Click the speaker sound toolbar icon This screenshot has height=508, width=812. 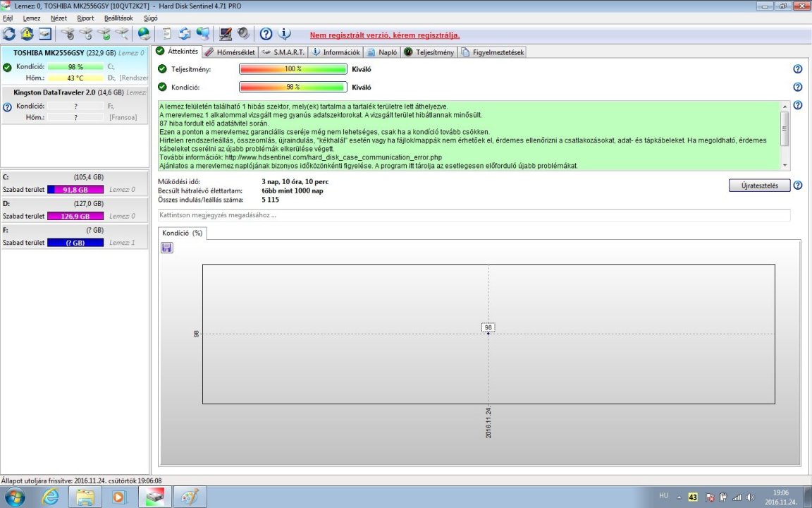pyautogui.click(x=243, y=34)
